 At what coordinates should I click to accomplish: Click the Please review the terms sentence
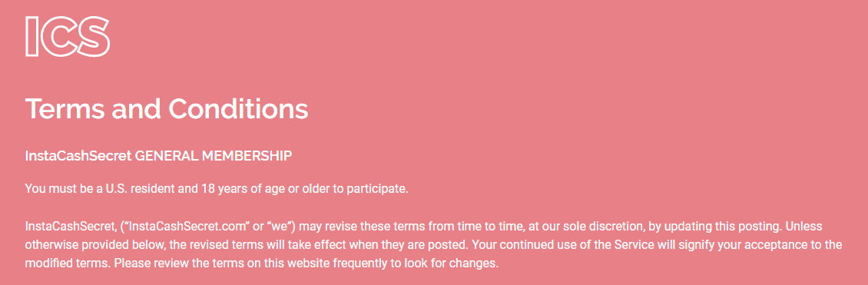tap(306, 263)
